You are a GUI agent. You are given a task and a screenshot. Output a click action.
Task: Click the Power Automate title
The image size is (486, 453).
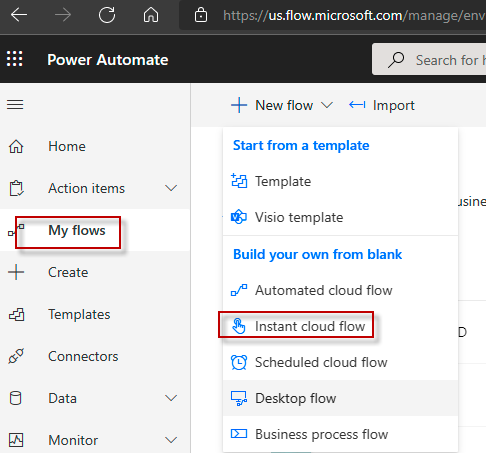[x=108, y=60]
